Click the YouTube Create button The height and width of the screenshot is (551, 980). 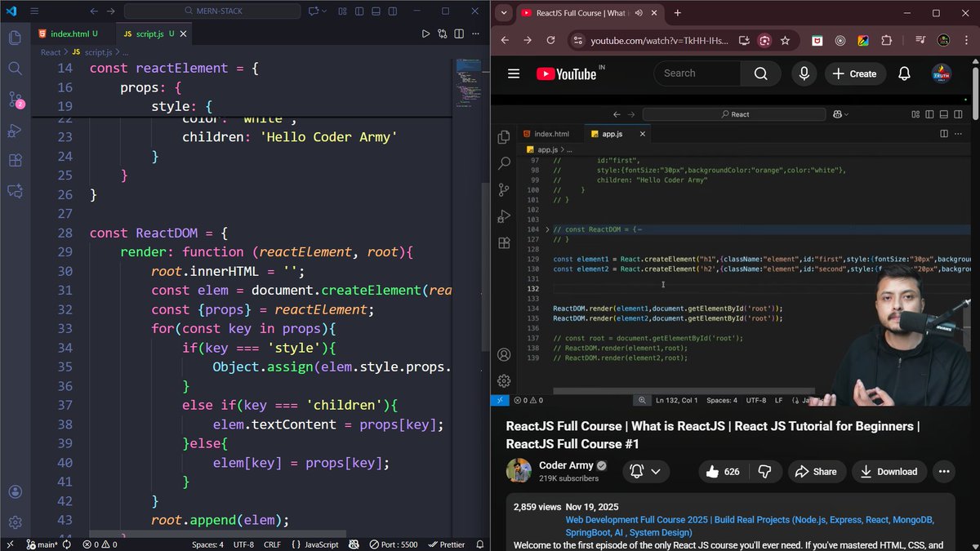[855, 73]
